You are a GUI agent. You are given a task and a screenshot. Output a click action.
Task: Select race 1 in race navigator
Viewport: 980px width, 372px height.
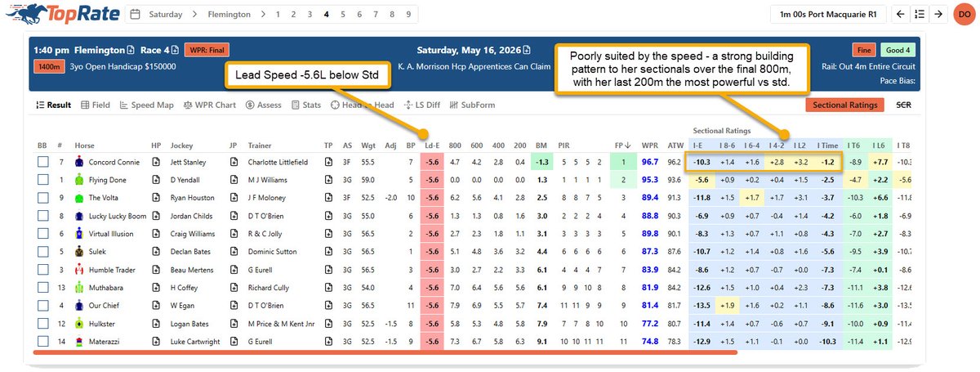click(x=278, y=14)
